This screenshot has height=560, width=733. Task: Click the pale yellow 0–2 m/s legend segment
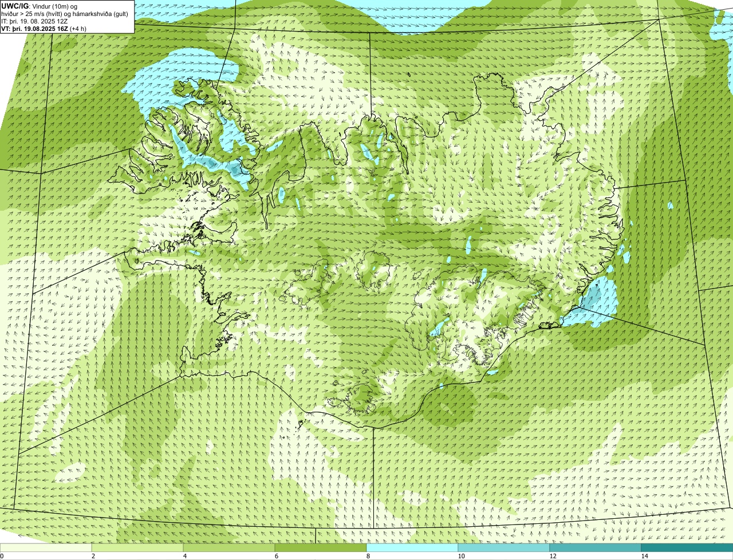coord(46,547)
